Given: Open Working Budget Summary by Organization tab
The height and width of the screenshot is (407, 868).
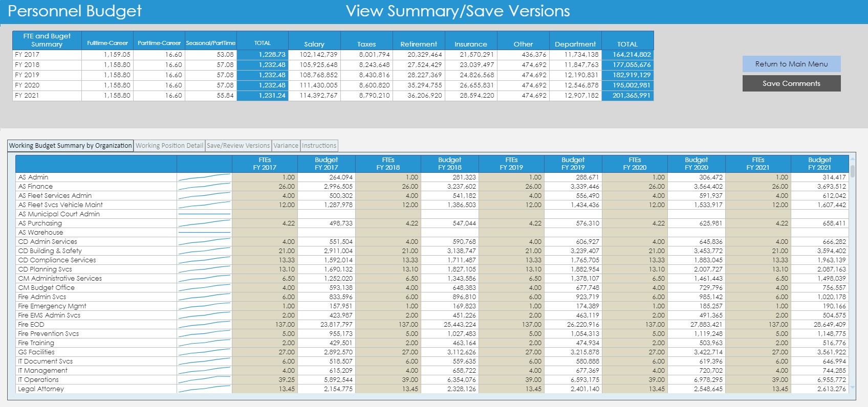Looking at the screenshot, I should (71, 146).
